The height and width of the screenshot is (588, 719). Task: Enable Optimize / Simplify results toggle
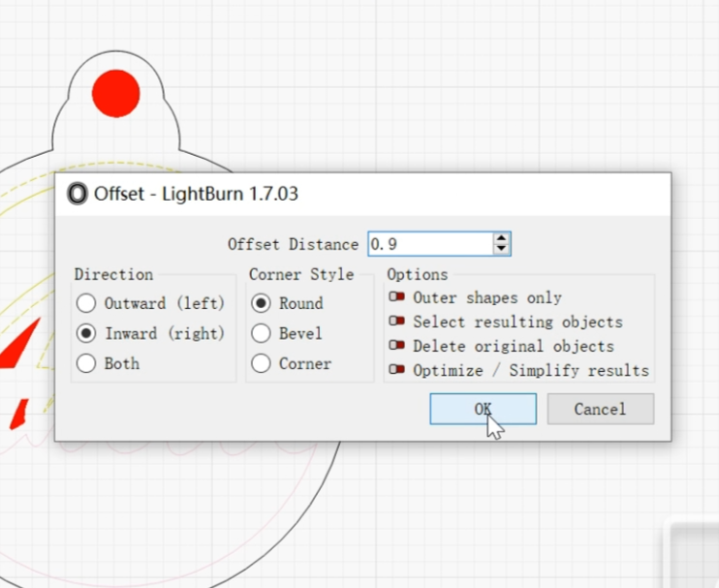tap(396, 370)
